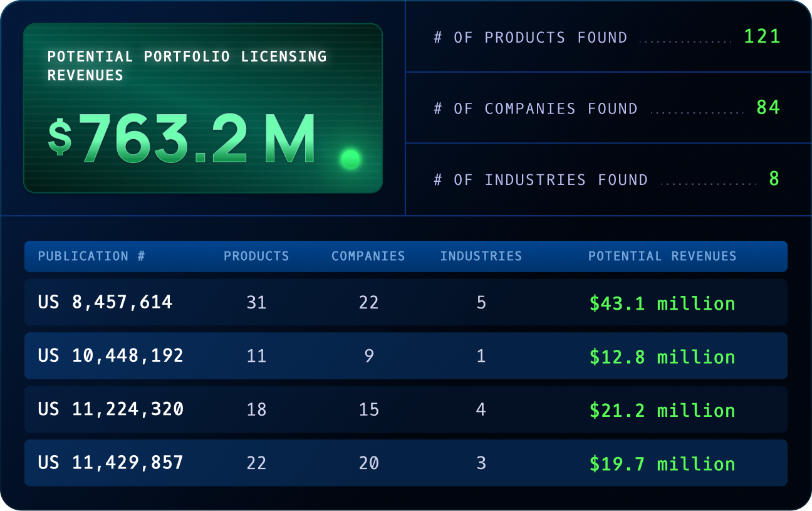The width and height of the screenshot is (812, 511).
Task: Click the glowing green status dot
Action: coord(350,159)
